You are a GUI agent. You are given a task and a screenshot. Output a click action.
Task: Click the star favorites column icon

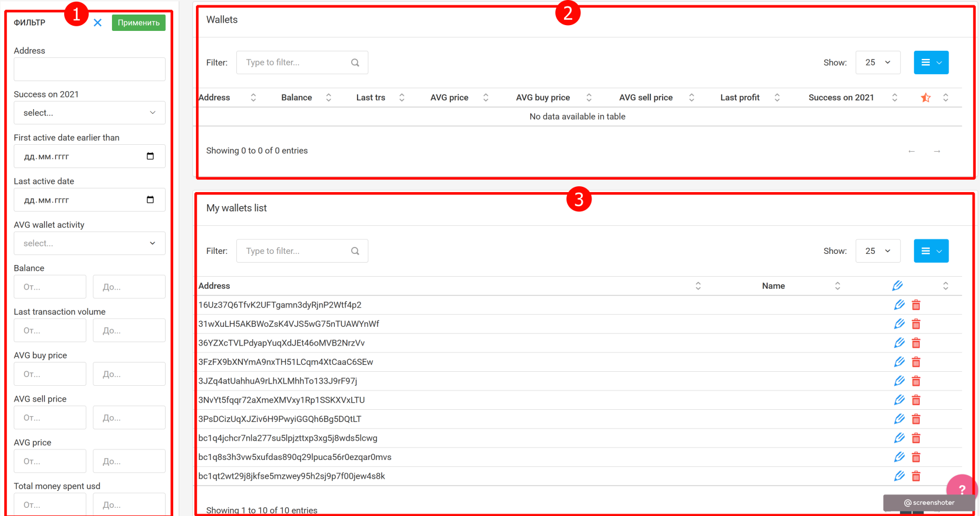tap(925, 97)
